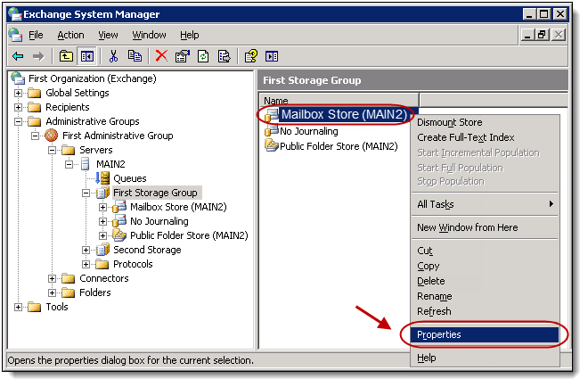The image size is (588, 387).
Task: Collapse the Administrative Groups node
Action: point(18,121)
